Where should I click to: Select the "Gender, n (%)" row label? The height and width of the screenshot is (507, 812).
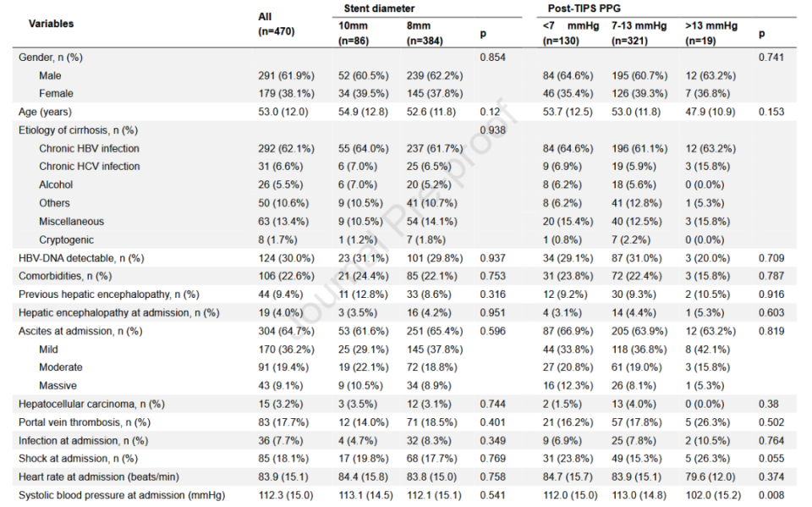[51, 57]
